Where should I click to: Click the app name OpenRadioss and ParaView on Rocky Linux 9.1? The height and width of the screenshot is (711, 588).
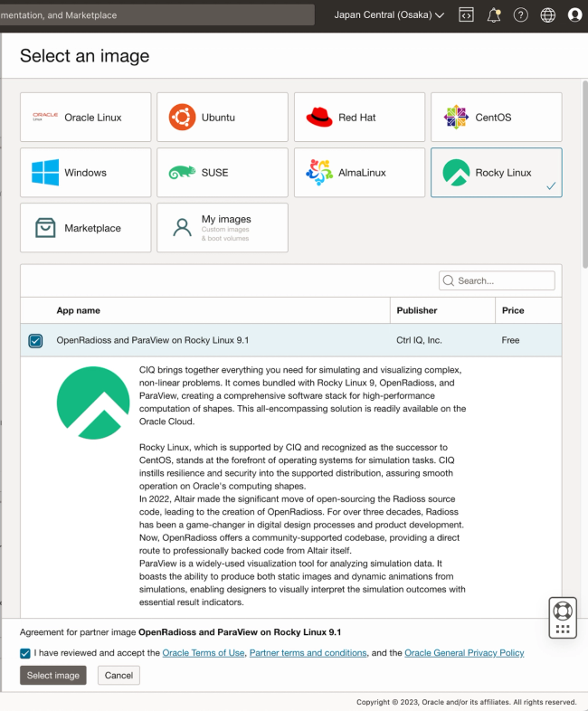[153, 340]
